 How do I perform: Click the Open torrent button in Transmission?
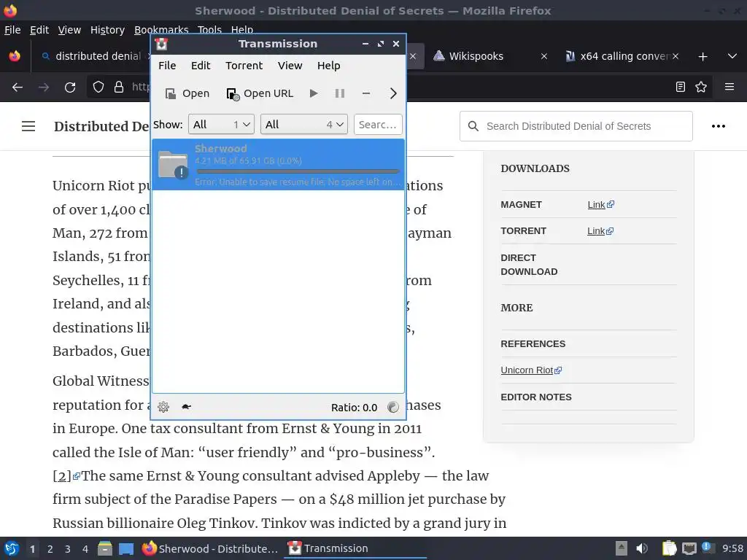click(x=187, y=93)
